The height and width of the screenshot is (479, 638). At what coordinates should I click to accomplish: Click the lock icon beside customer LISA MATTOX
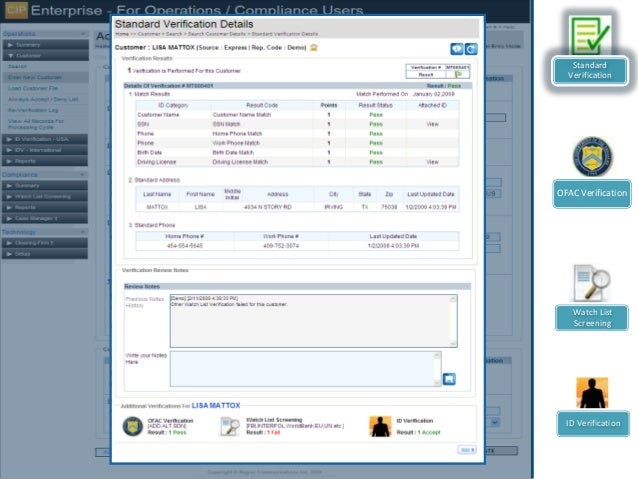pyautogui.click(x=313, y=48)
